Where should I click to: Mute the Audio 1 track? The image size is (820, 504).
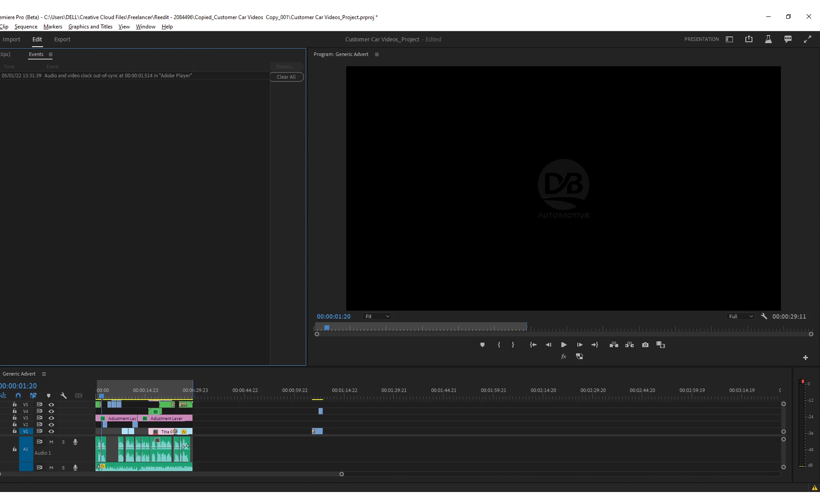tap(51, 442)
